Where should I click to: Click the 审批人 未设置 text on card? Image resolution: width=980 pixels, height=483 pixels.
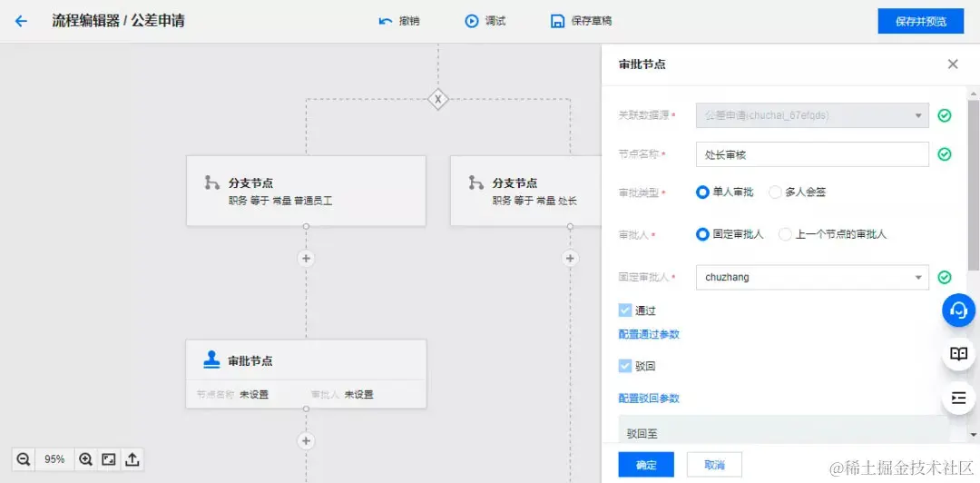(x=342, y=394)
